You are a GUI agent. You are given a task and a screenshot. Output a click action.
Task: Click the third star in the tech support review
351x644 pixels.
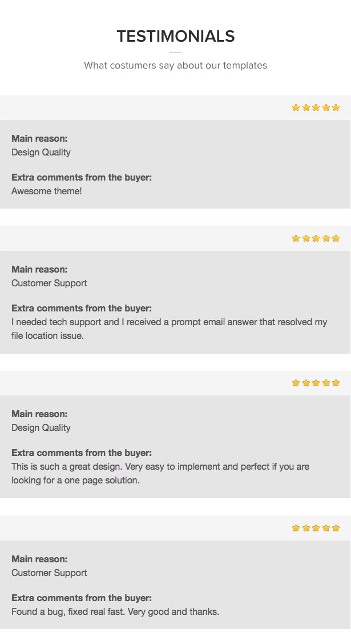coord(316,238)
